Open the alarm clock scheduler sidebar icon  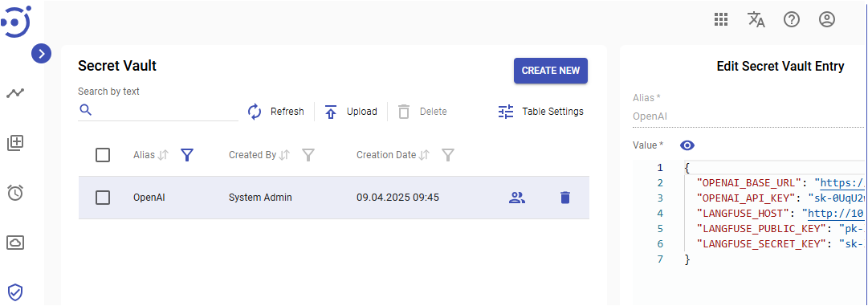point(15,193)
